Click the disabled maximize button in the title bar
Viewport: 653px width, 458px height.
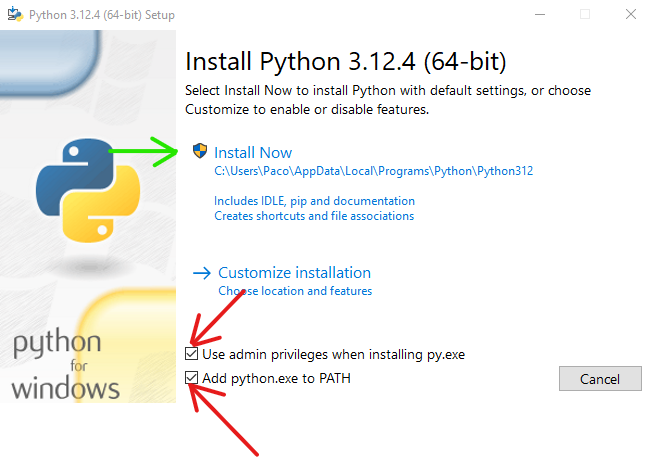click(585, 14)
